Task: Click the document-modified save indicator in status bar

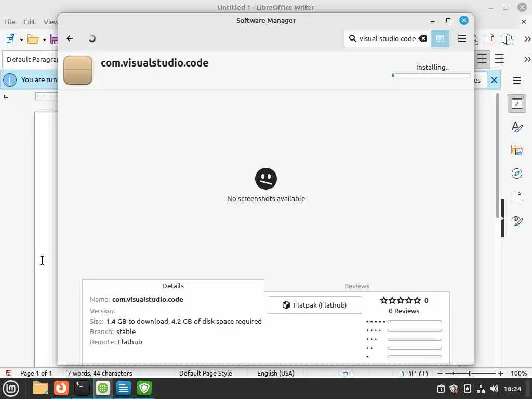Action: click(9, 373)
